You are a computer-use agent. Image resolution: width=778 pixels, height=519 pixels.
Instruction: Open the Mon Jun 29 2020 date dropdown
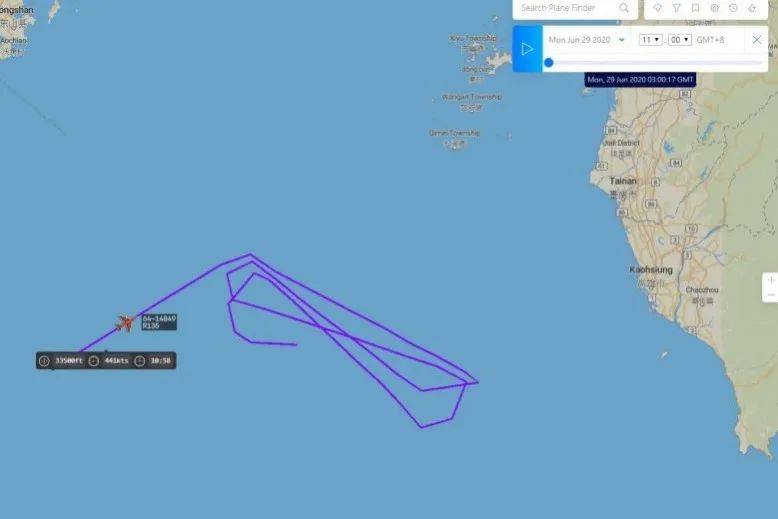pyautogui.click(x=586, y=40)
